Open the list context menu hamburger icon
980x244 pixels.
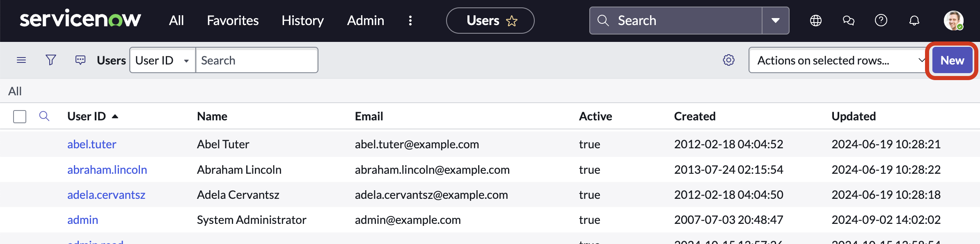(21, 60)
